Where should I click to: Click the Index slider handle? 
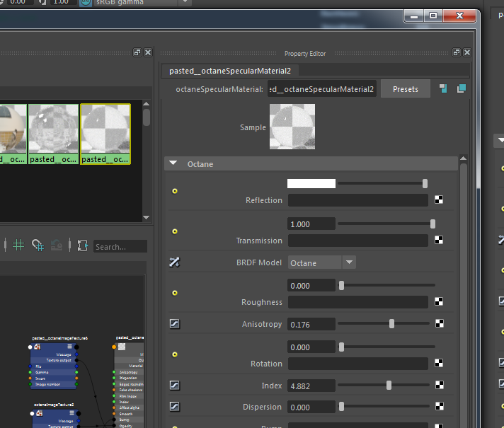click(389, 385)
